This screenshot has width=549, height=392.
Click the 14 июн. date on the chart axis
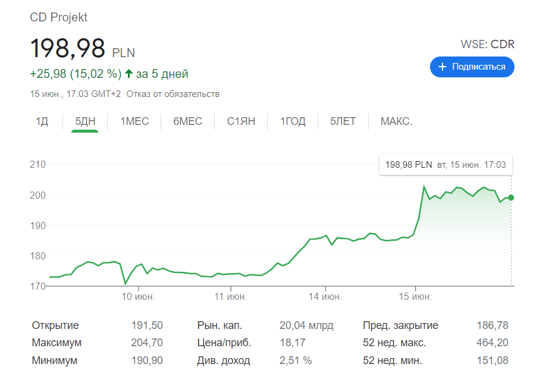[x=325, y=296]
